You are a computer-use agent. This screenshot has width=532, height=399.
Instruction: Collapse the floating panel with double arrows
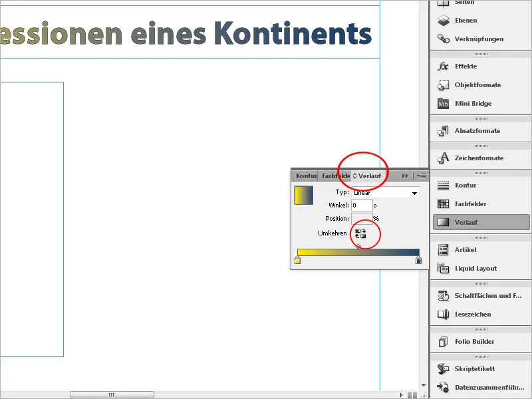coord(405,176)
